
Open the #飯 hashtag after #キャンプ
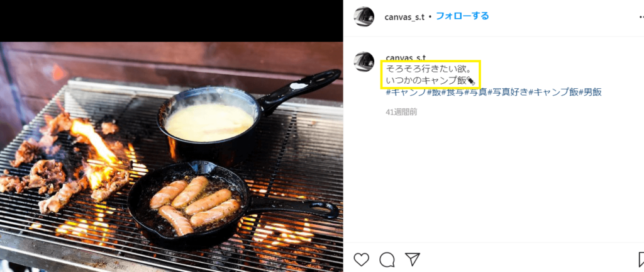click(434, 93)
